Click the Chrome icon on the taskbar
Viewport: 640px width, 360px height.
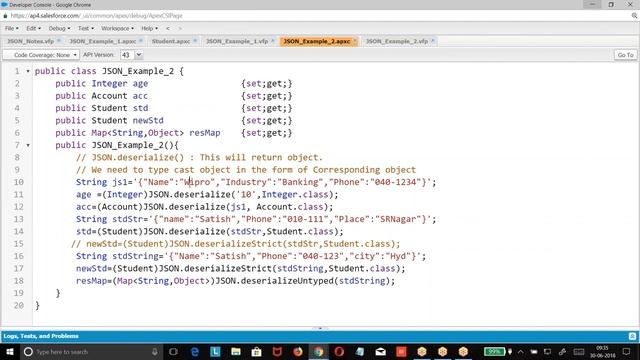point(318,351)
